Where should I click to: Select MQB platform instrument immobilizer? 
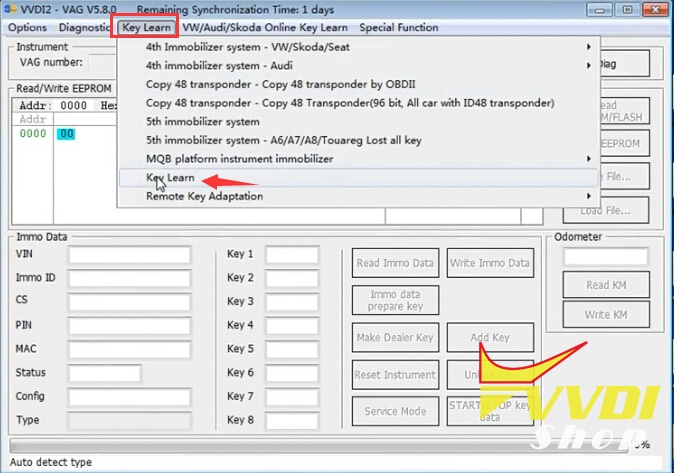click(x=359, y=159)
